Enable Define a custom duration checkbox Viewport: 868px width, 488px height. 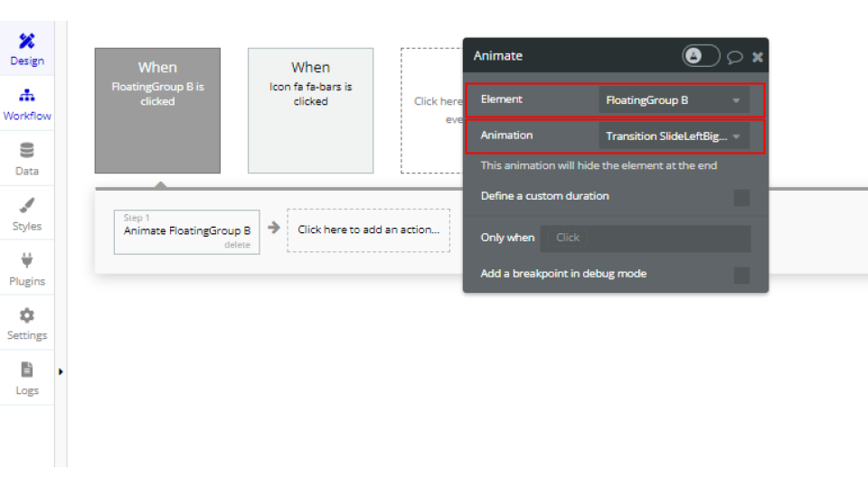pos(741,198)
